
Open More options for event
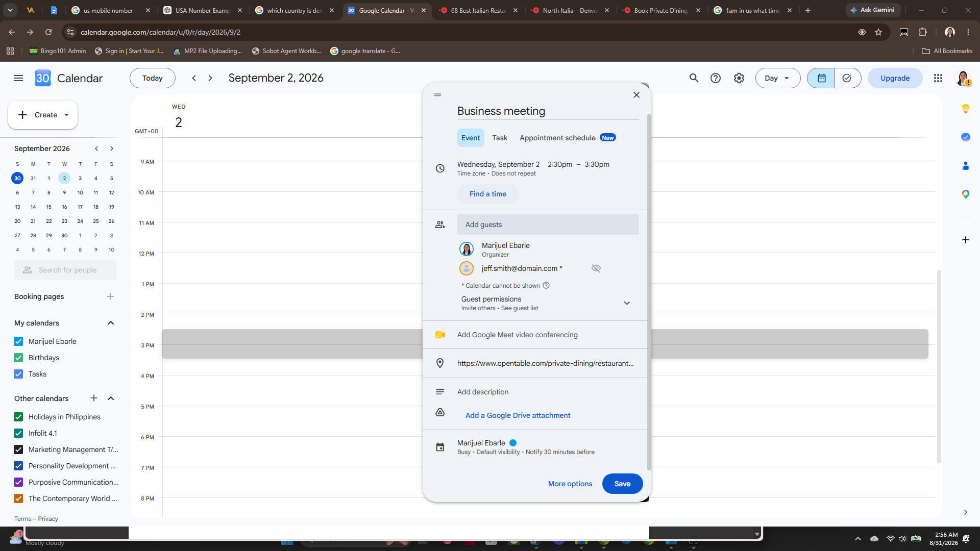pyautogui.click(x=570, y=484)
